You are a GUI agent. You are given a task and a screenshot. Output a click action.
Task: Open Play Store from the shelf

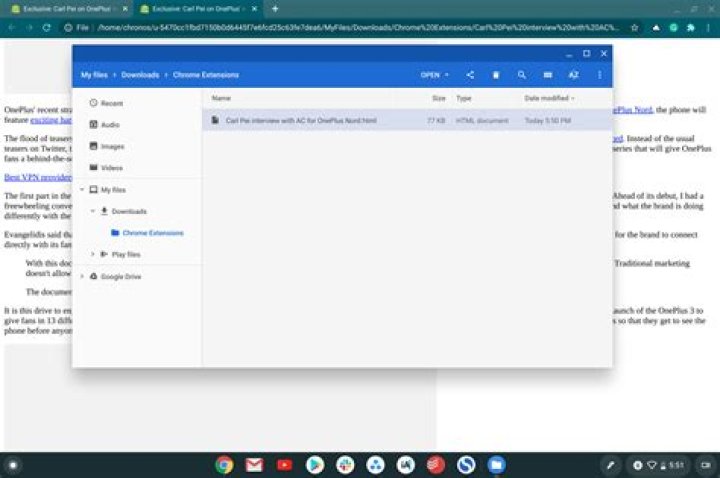315,465
